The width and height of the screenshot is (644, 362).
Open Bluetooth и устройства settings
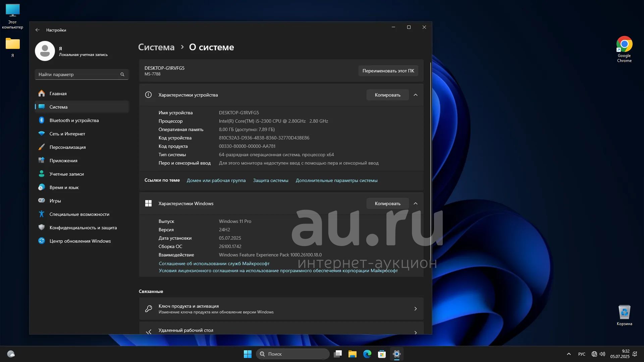tap(82, 120)
